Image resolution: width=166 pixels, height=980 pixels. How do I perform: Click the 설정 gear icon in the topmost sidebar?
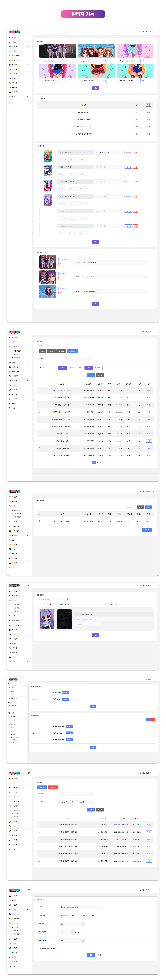pos(10,97)
